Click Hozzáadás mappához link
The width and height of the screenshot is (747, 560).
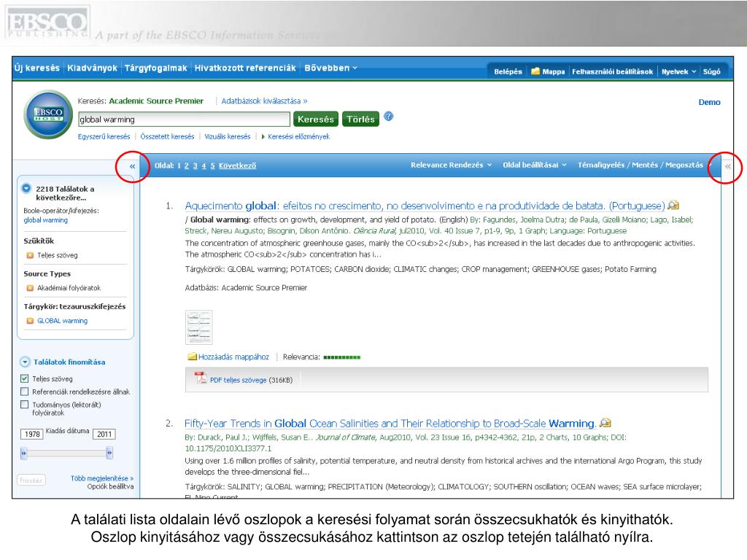coord(233,357)
